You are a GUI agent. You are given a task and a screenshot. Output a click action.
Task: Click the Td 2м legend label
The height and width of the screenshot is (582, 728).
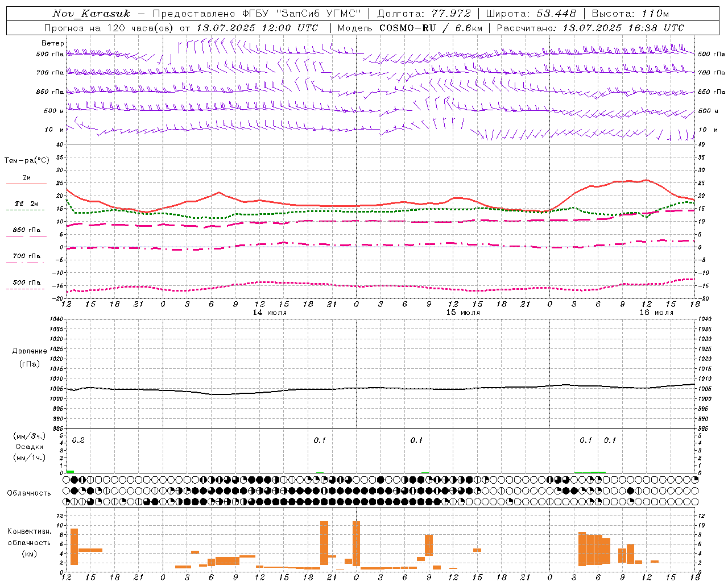coord(27,203)
